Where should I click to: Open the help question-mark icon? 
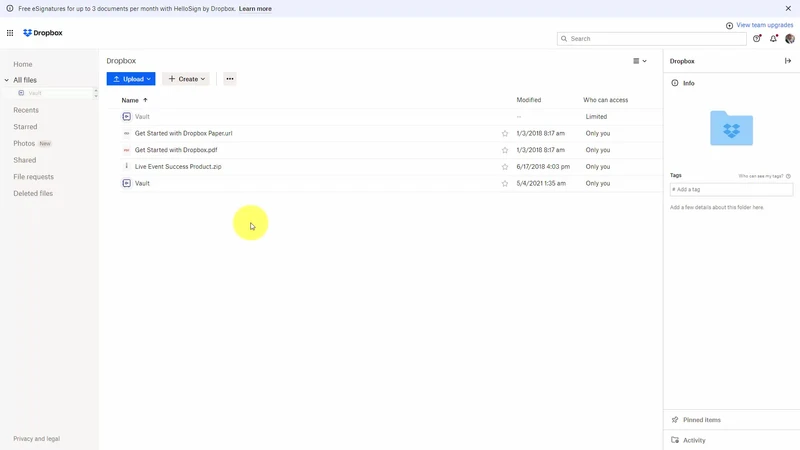point(757,39)
